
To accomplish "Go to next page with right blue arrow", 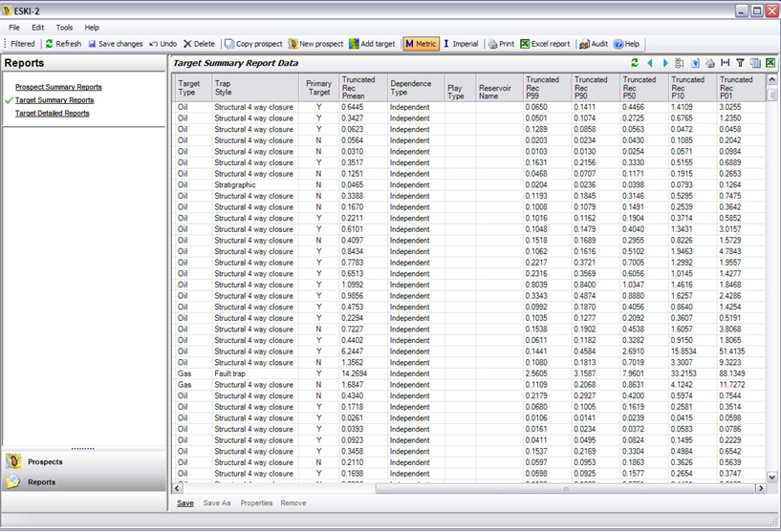I will click(665, 63).
